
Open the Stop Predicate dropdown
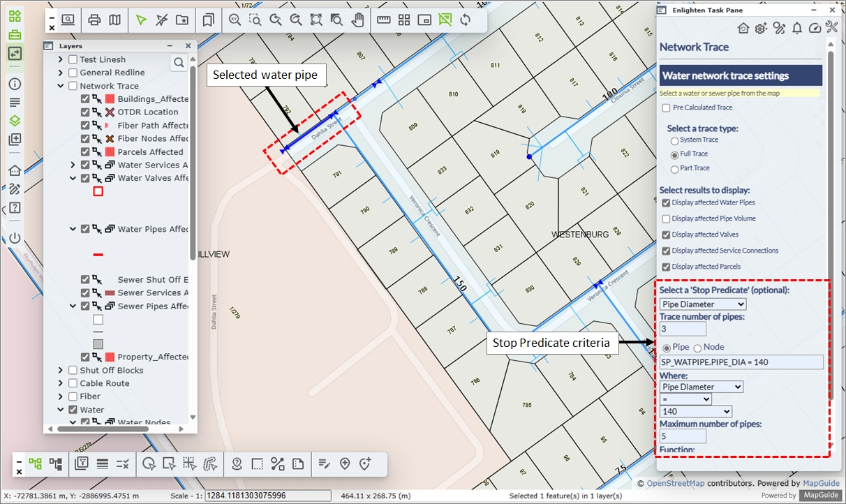[x=703, y=304]
